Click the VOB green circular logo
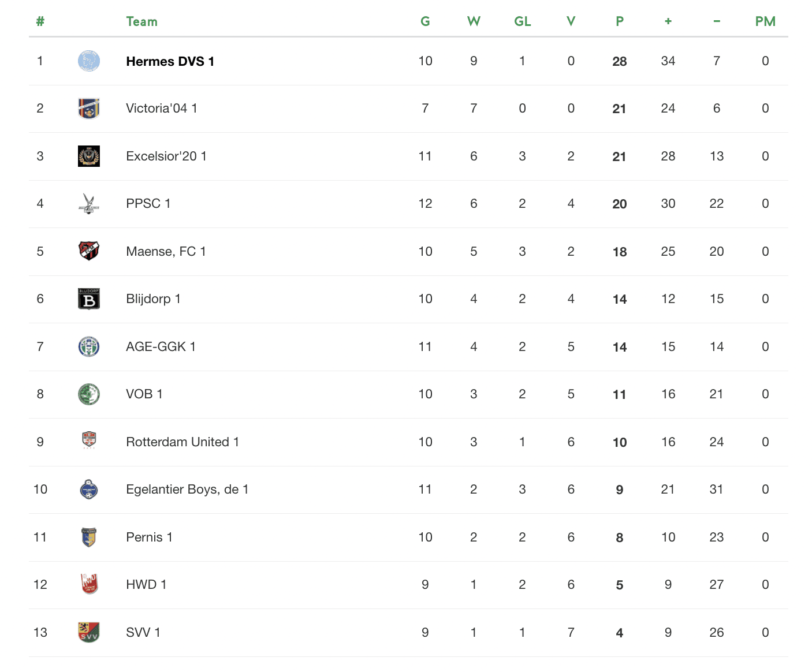The height and width of the screenshot is (672, 812). 89,394
